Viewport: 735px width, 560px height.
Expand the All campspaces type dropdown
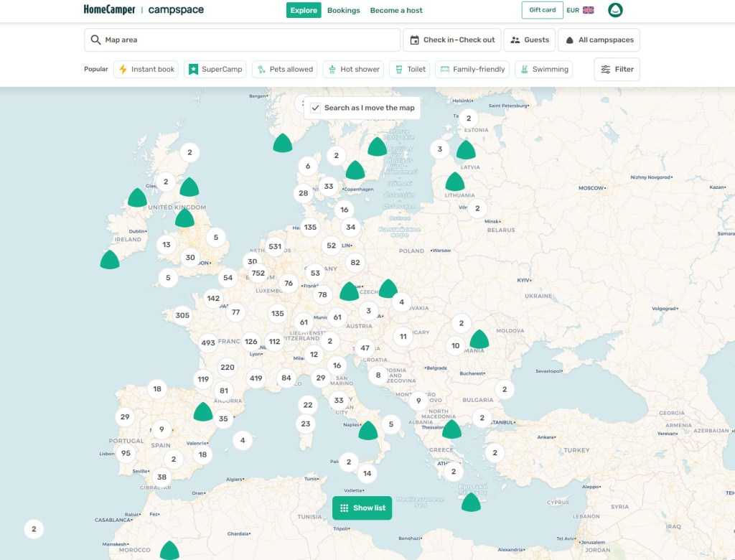click(599, 40)
